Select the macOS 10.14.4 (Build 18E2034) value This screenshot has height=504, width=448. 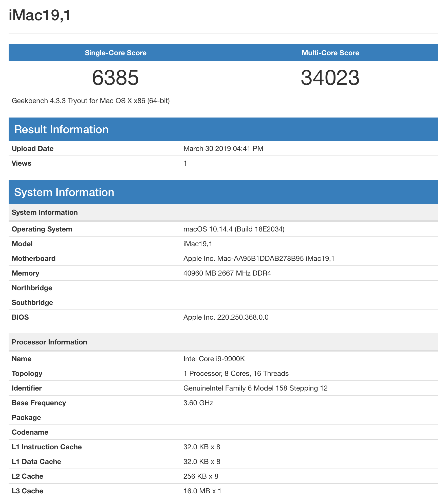point(234,229)
